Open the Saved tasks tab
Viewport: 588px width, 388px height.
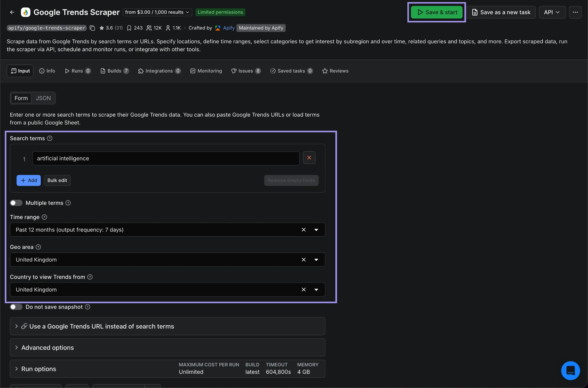(291, 71)
